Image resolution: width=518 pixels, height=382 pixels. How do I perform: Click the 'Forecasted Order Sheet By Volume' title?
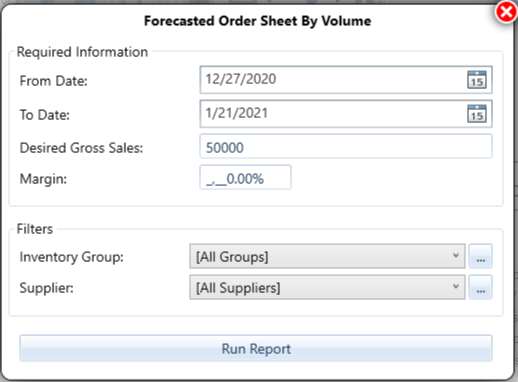[x=257, y=21]
